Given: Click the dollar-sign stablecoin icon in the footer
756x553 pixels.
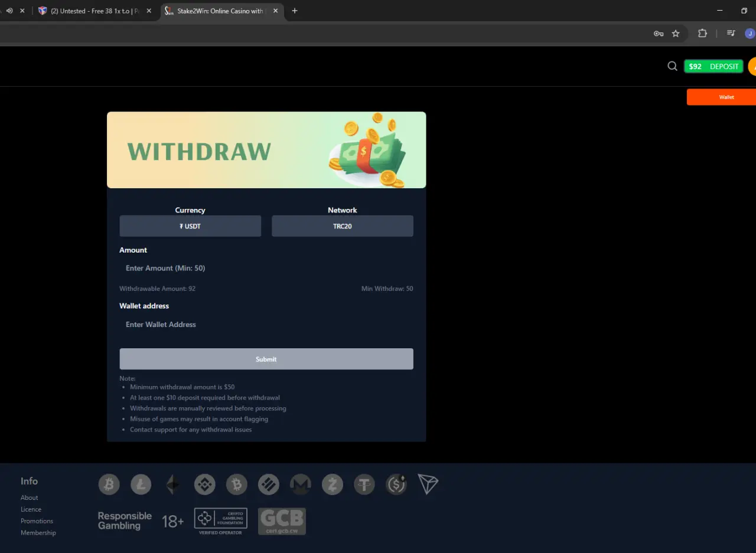Looking at the screenshot, I should pyautogui.click(x=396, y=485).
